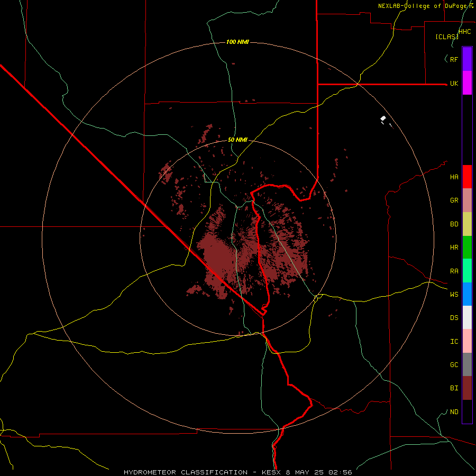Viewport: 476px width, 476px height.
Task: Click the BD legend label
Action: coord(454,224)
